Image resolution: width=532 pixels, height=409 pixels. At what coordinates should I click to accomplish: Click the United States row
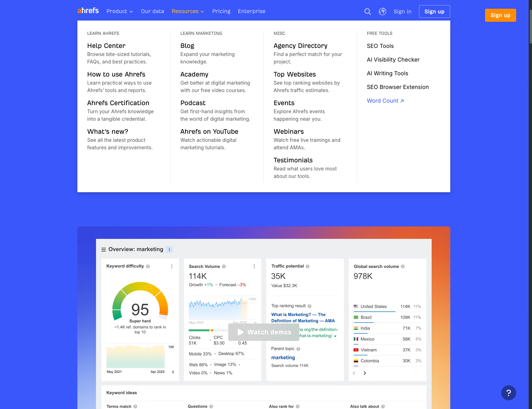[x=388, y=307]
